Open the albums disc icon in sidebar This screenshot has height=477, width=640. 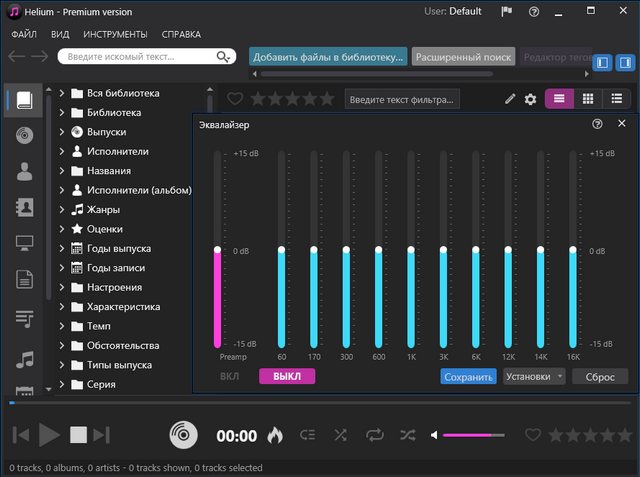[x=24, y=135]
